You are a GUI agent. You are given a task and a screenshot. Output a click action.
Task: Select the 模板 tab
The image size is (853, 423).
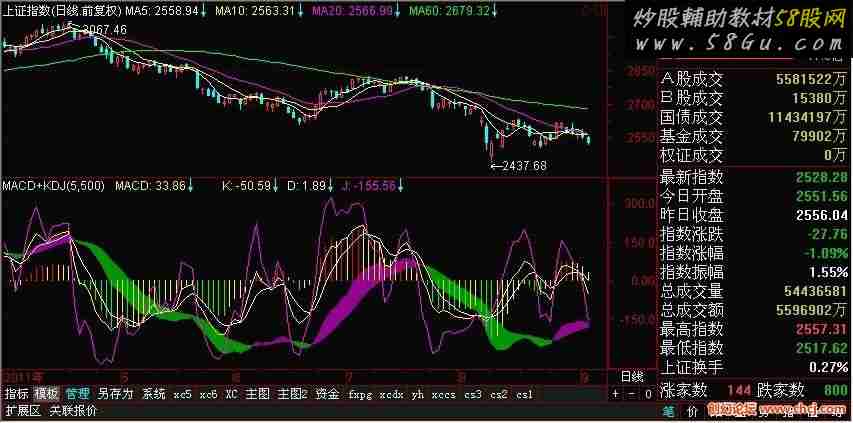[46, 394]
